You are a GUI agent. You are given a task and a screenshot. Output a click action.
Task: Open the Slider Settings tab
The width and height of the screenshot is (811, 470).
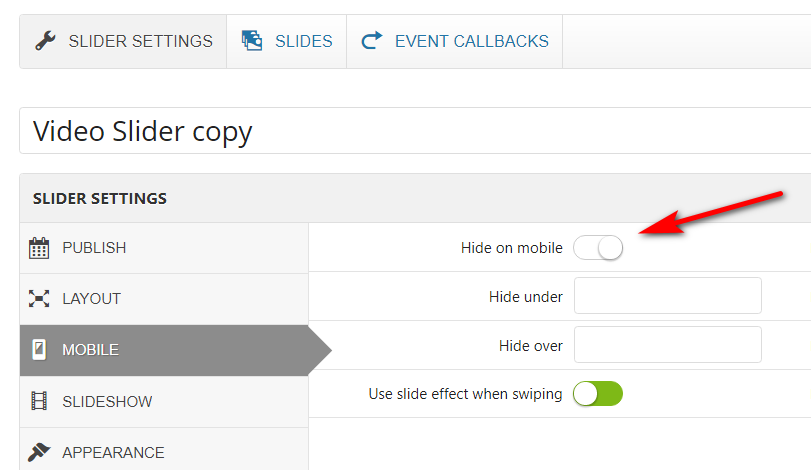click(x=123, y=41)
